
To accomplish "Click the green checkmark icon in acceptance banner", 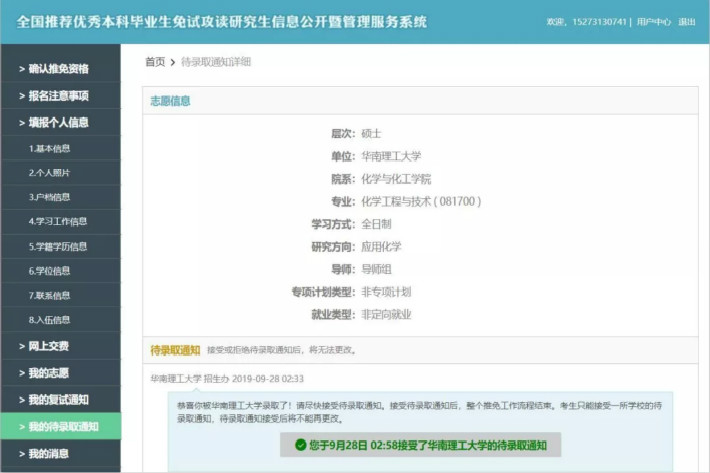I will tap(300, 444).
